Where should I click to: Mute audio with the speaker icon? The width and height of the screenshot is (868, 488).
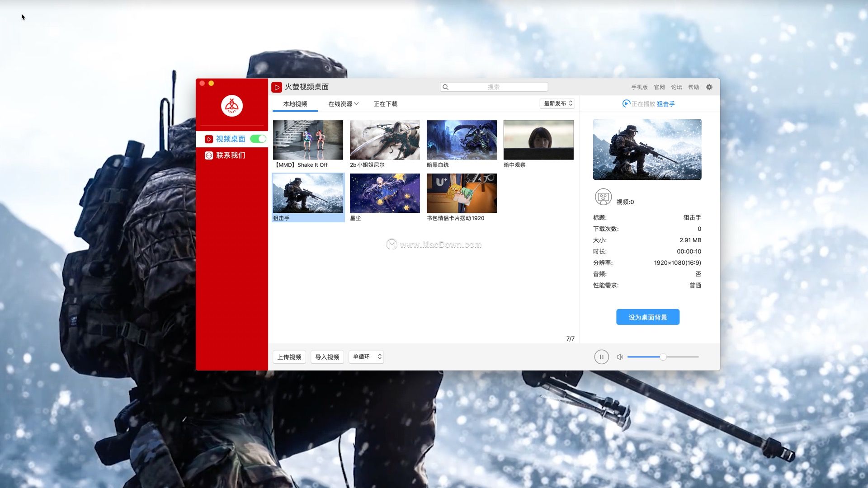[620, 357]
